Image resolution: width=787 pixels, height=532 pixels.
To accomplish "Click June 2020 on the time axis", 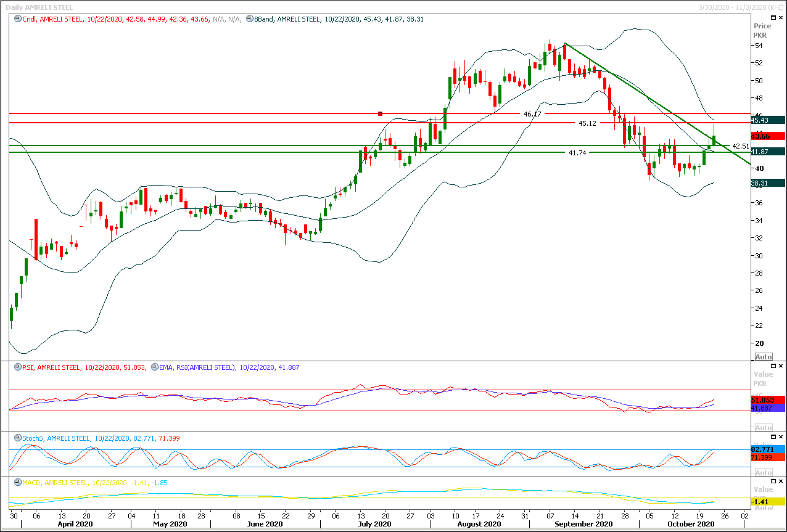I will (264, 524).
